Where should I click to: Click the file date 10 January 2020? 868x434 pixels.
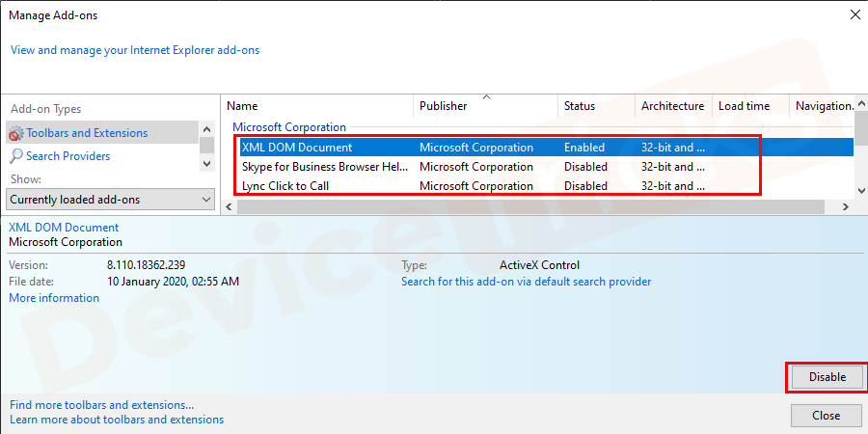(173, 282)
